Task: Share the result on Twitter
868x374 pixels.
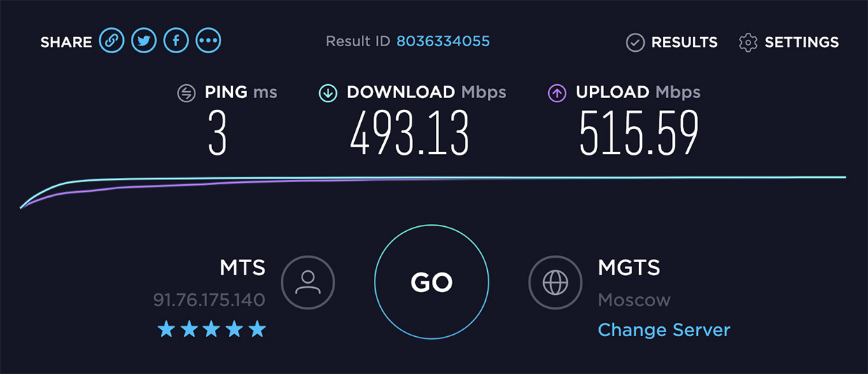Action: pyautogui.click(x=144, y=41)
